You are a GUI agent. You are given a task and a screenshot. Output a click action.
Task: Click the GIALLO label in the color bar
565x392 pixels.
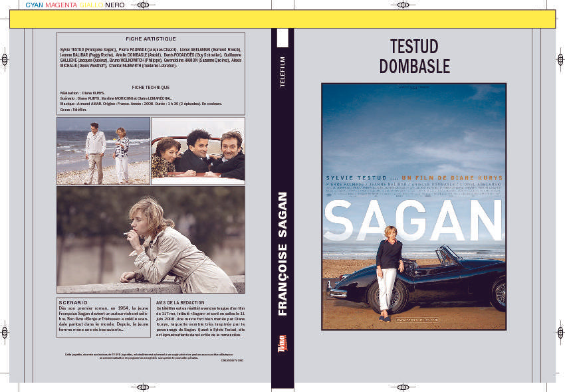[92, 5]
